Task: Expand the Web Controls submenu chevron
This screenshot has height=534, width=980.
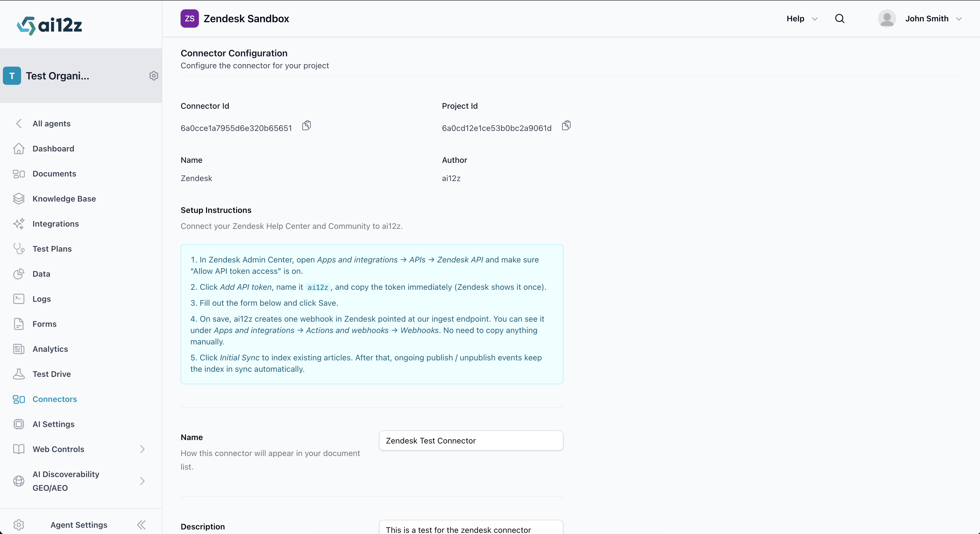Action: coord(142,449)
